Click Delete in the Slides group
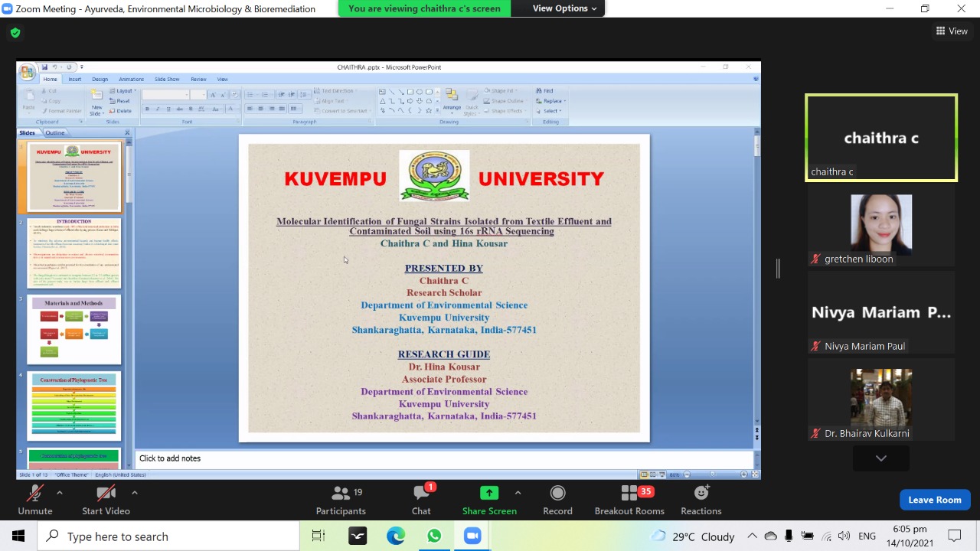 click(120, 111)
